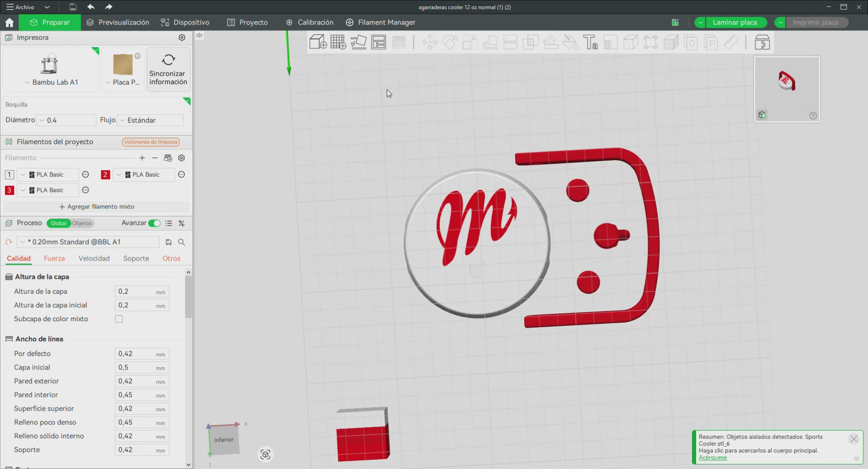Open printer settings gear icon

point(182,37)
